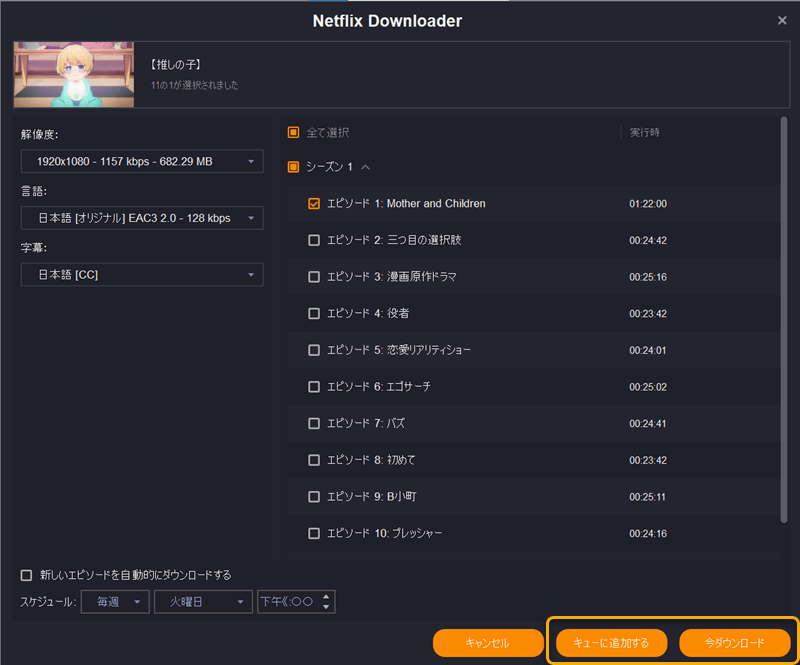Click the 00:25:02 duration of episode 6
The height and width of the screenshot is (665, 800).
click(x=648, y=387)
